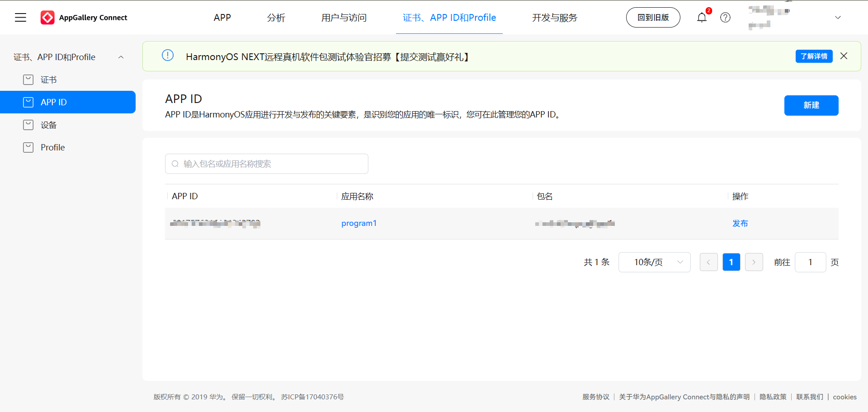Screen dimensions: 868x412
Task: Open the program1 app link
Action: (359, 223)
